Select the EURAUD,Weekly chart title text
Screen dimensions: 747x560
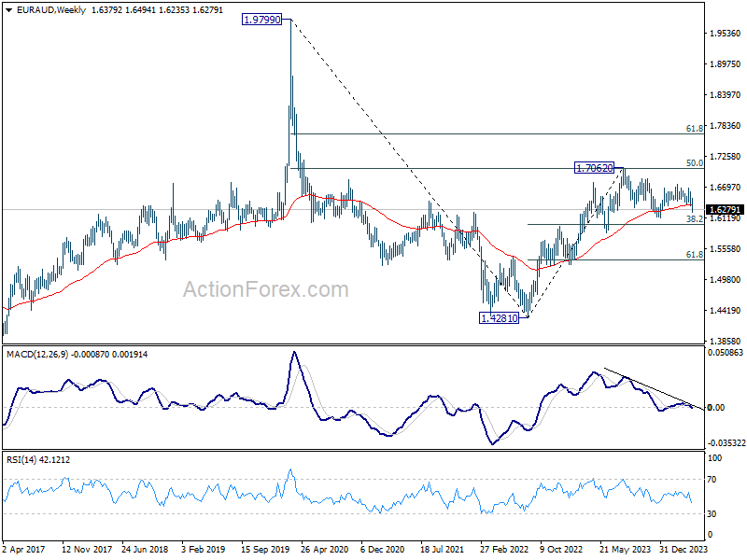(x=51, y=10)
